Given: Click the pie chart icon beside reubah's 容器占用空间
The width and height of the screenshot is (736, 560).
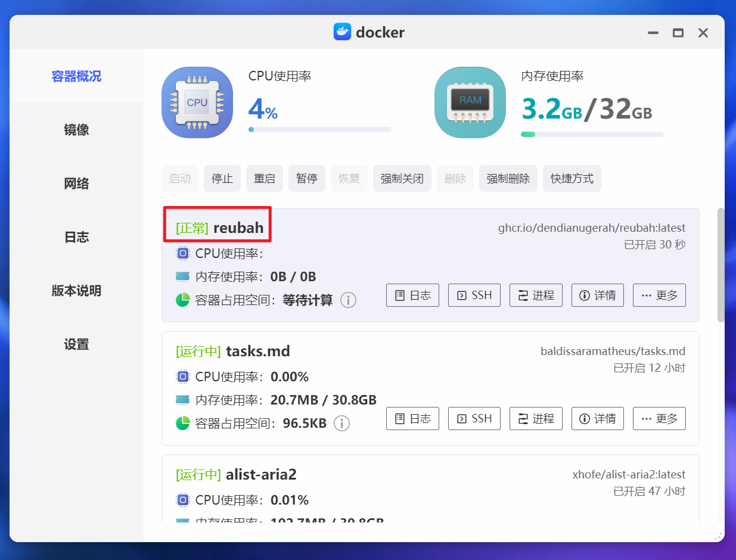Looking at the screenshot, I should 182,300.
